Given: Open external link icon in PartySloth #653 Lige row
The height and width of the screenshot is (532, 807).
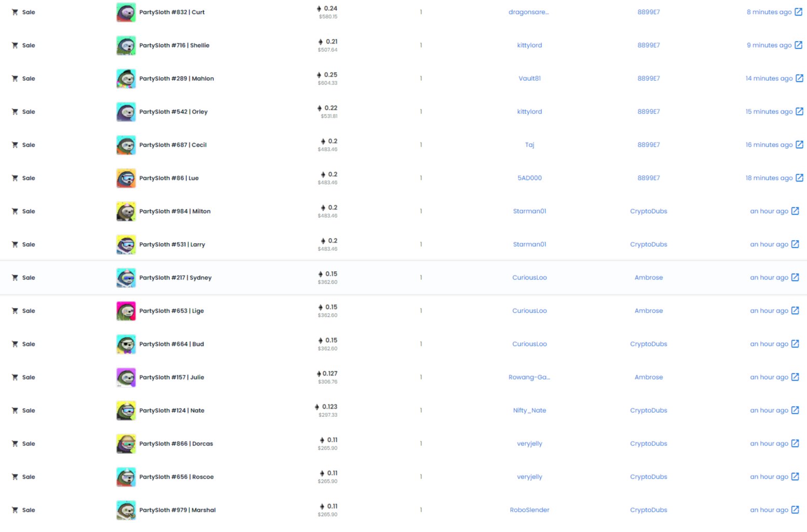Looking at the screenshot, I should [795, 311].
